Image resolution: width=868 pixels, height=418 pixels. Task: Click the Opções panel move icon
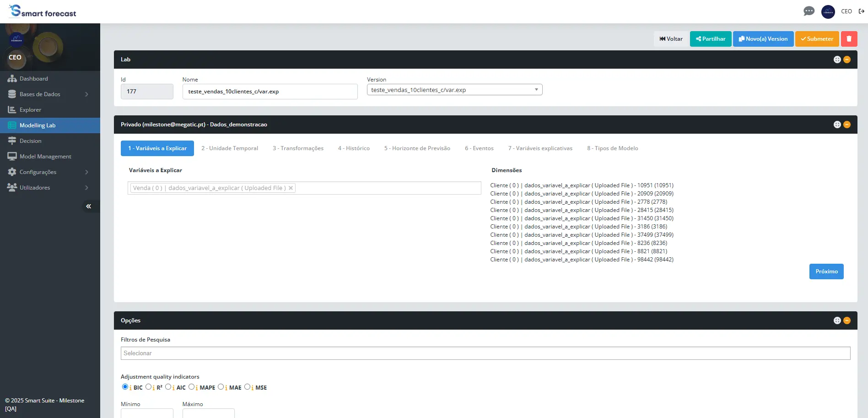click(837, 320)
